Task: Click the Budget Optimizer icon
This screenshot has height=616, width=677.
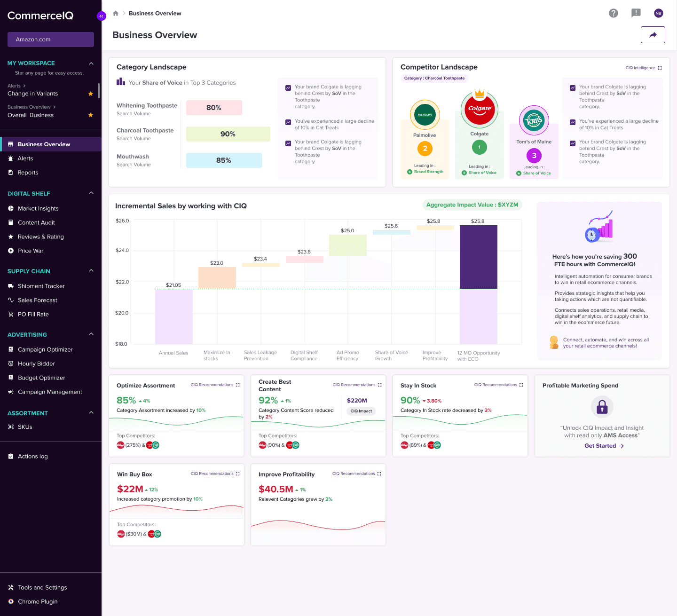Action: pos(11,378)
